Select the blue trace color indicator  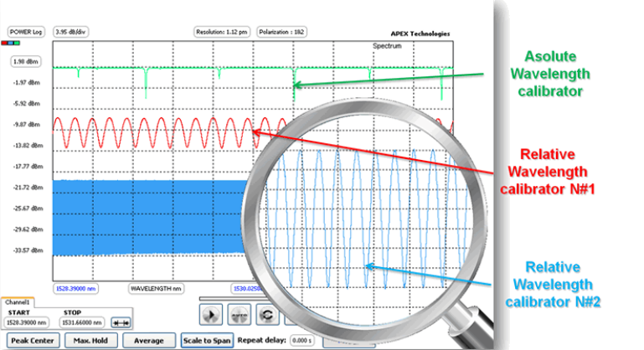click(10, 43)
